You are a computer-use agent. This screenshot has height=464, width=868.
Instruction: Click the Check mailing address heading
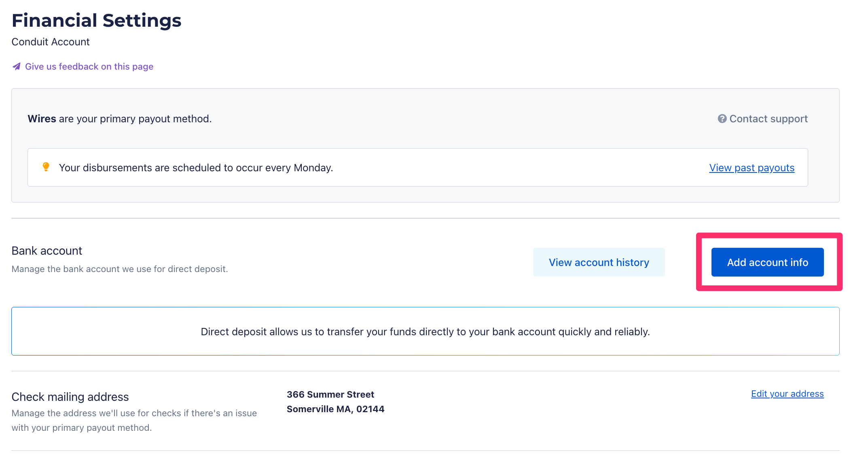pos(70,397)
